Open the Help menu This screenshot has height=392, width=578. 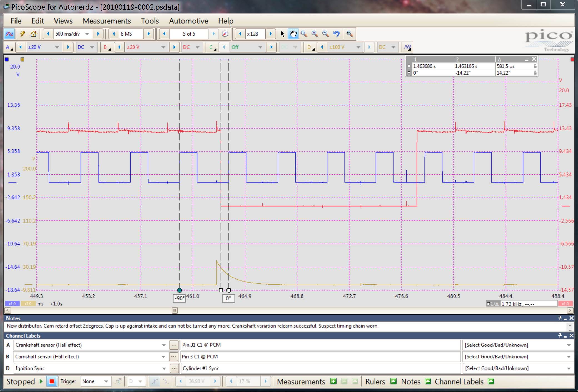[x=226, y=21]
